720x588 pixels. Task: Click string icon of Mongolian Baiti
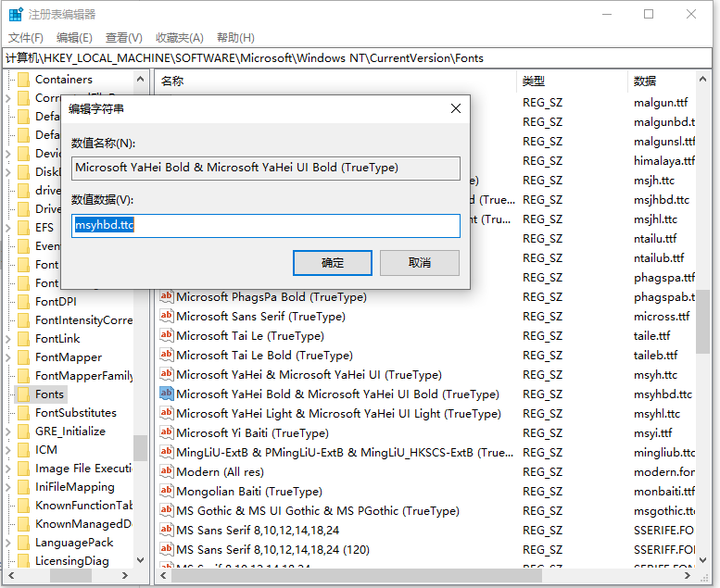(x=166, y=491)
